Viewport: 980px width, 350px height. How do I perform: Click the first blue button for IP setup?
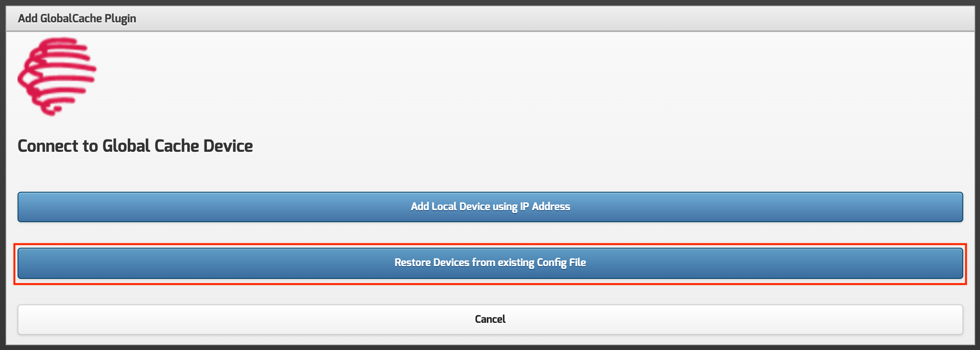tap(490, 207)
